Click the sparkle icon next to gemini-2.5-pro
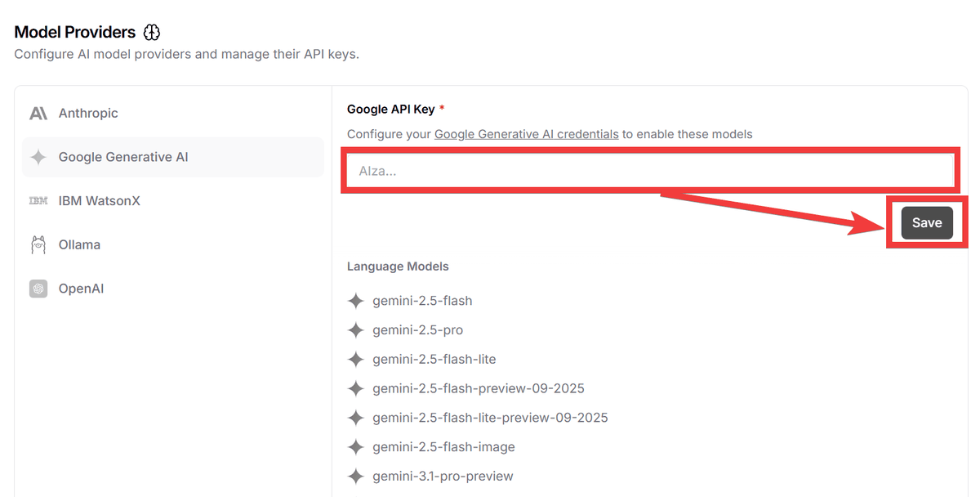Viewport: 980px width, 497px height. 355,330
